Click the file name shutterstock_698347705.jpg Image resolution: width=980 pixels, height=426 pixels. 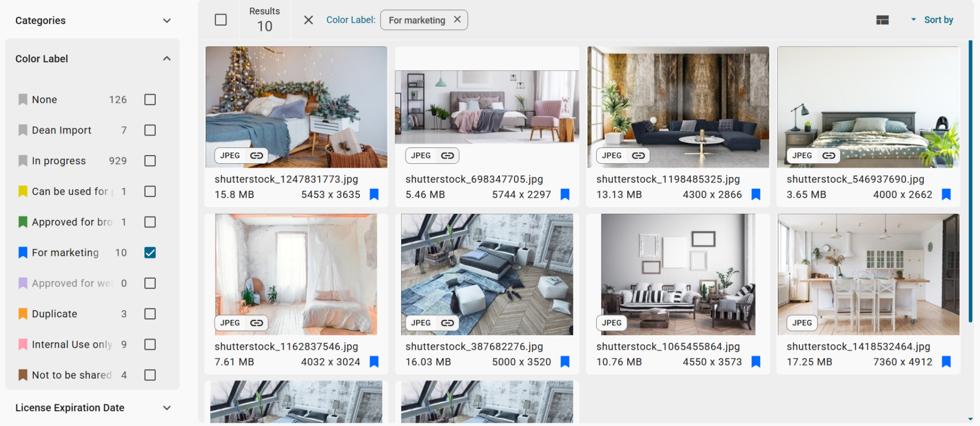tap(474, 179)
